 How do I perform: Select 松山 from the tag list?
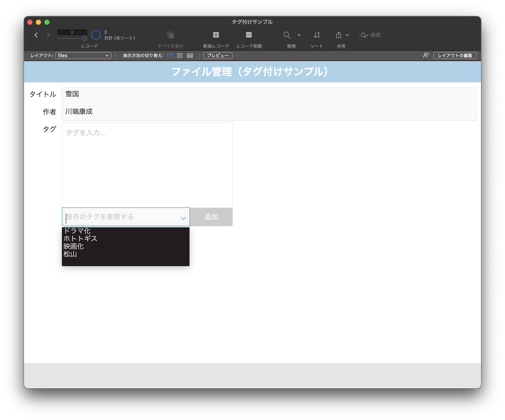click(126, 254)
